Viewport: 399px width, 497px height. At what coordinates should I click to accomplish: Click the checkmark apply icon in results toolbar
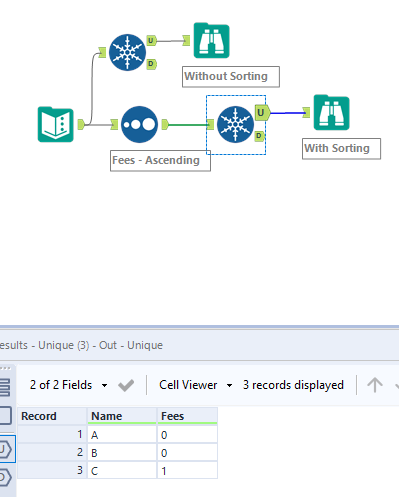pyautogui.click(x=126, y=385)
